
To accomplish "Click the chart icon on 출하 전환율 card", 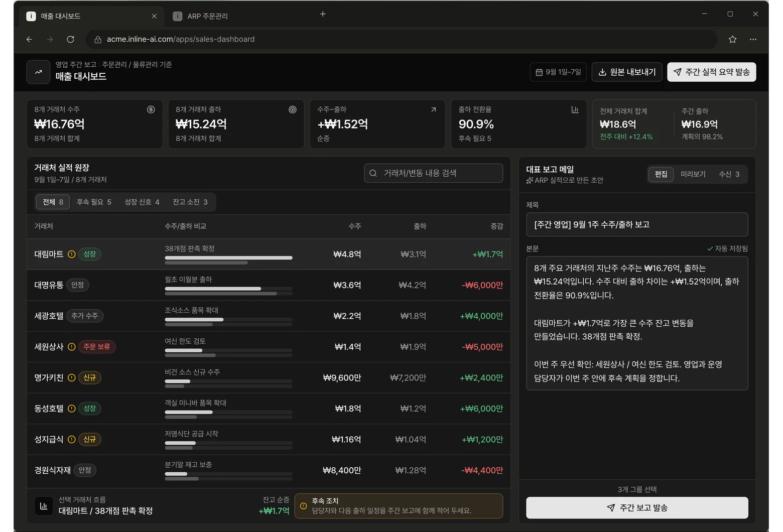I will tap(575, 109).
